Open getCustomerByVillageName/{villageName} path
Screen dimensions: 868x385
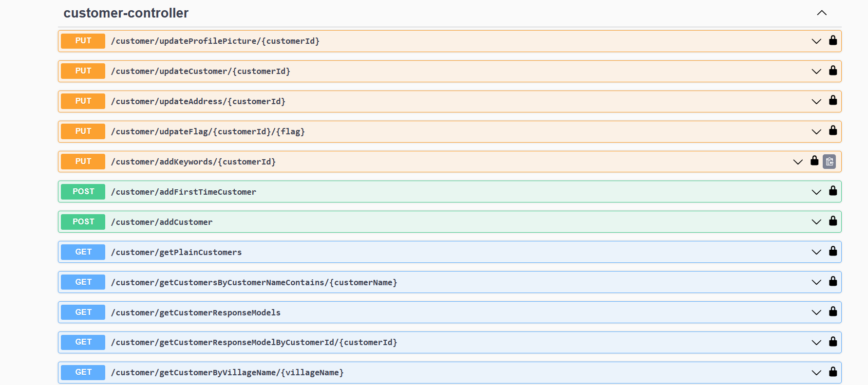227,373
